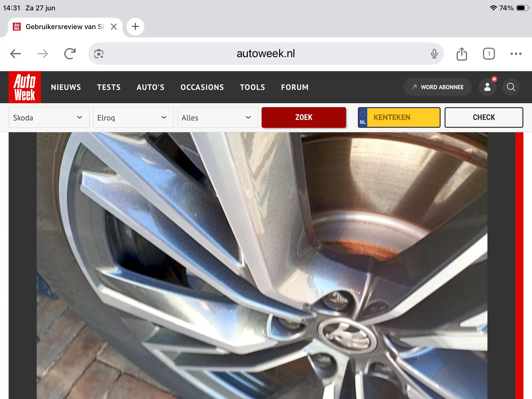Open the browser three-dot menu
The height and width of the screenshot is (399, 532).
click(516, 54)
